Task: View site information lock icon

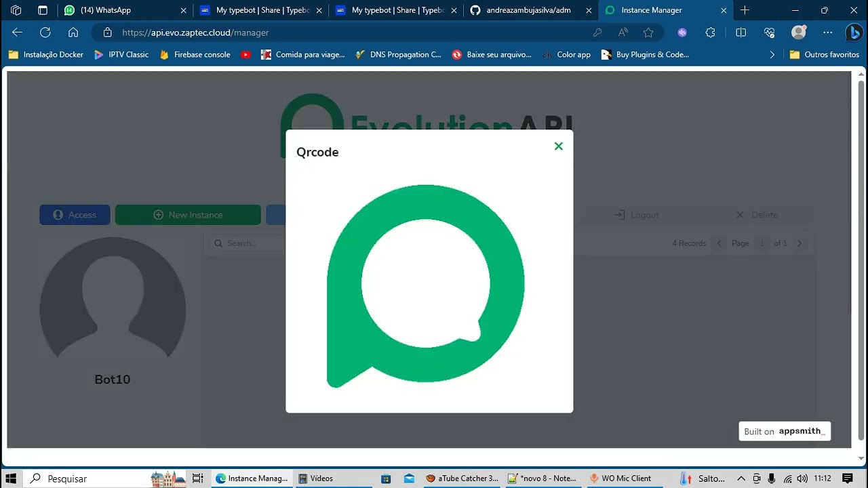Action: click(x=107, y=33)
